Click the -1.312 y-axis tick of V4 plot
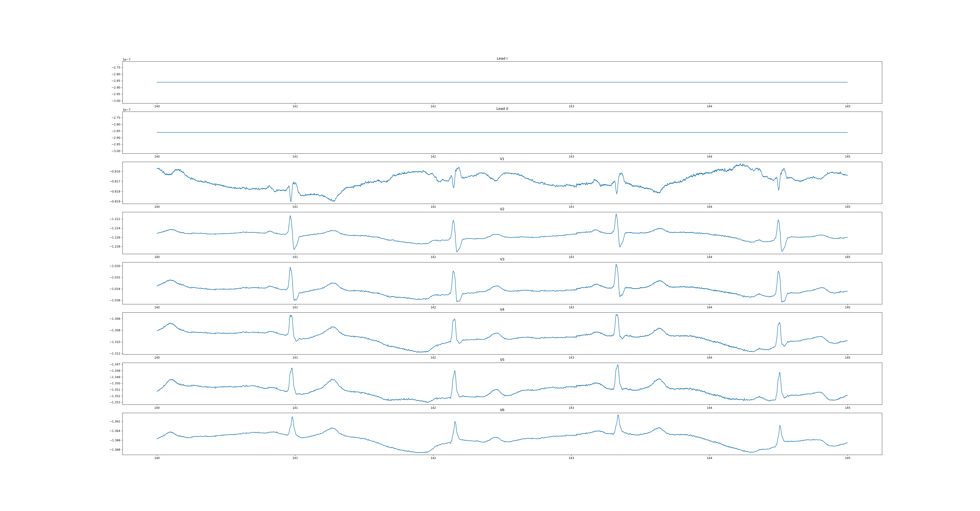 [x=115, y=354]
